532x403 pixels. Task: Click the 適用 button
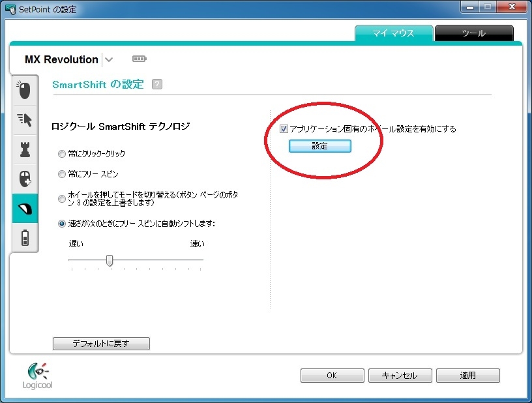pos(468,376)
